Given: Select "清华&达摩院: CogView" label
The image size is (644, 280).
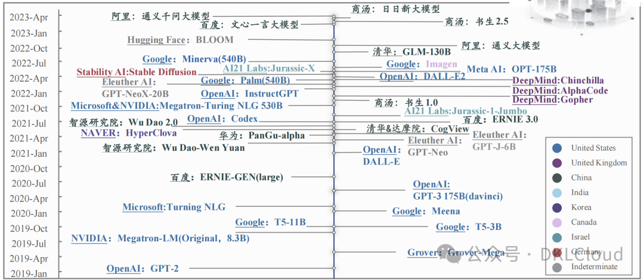Looking at the screenshot, I should pyautogui.click(x=417, y=129).
